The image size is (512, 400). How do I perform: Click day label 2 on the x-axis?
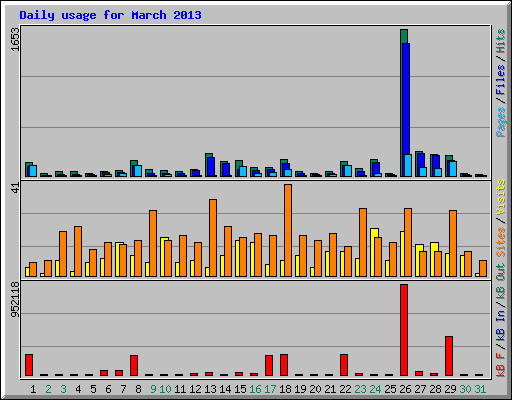[48, 389]
